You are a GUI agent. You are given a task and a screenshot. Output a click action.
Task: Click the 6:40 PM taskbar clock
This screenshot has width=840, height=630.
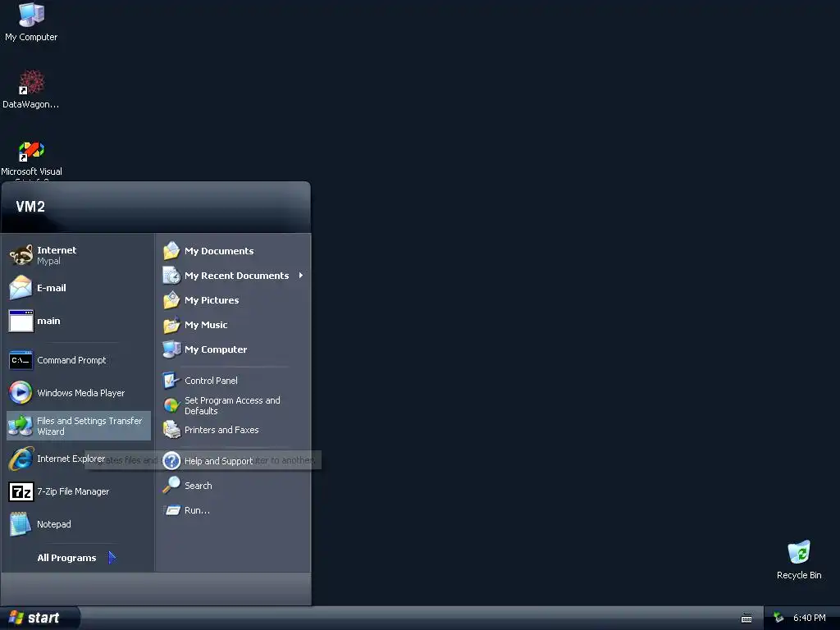[x=810, y=618]
